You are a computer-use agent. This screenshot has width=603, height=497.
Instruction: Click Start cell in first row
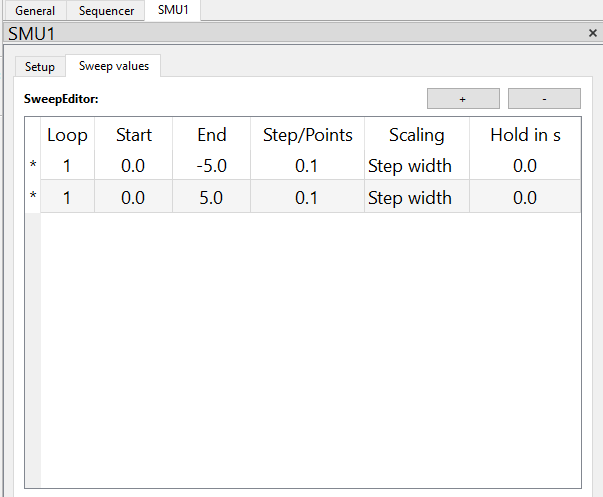click(x=133, y=166)
